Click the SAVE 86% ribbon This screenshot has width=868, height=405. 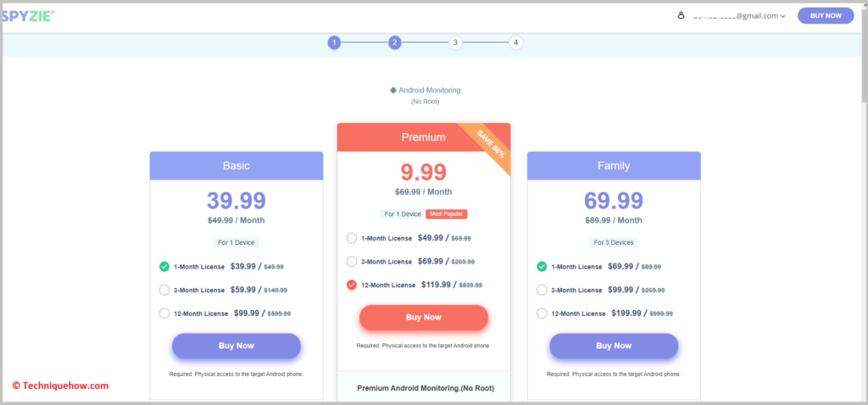491,144
